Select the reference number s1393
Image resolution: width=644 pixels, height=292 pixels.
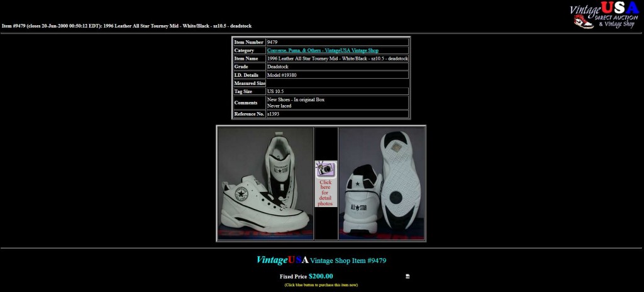point(274,114)
